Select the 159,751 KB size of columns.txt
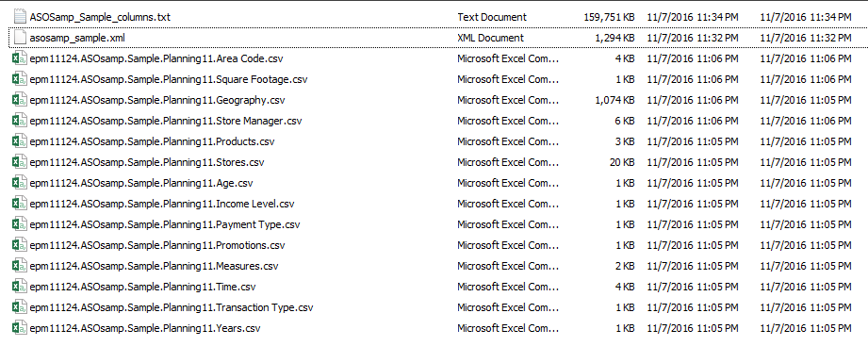The image size is (868, 346). pyautogui.click(x=609, y=17)
